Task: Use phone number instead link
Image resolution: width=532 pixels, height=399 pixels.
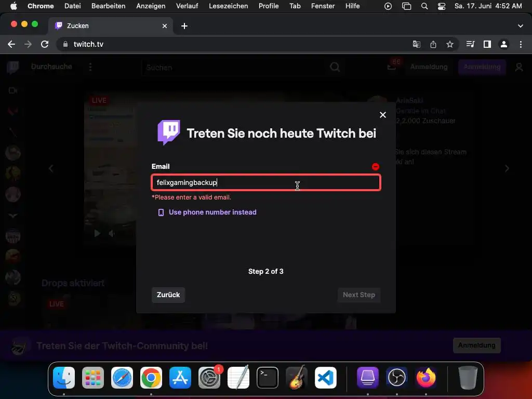Action: coord(212,212)
